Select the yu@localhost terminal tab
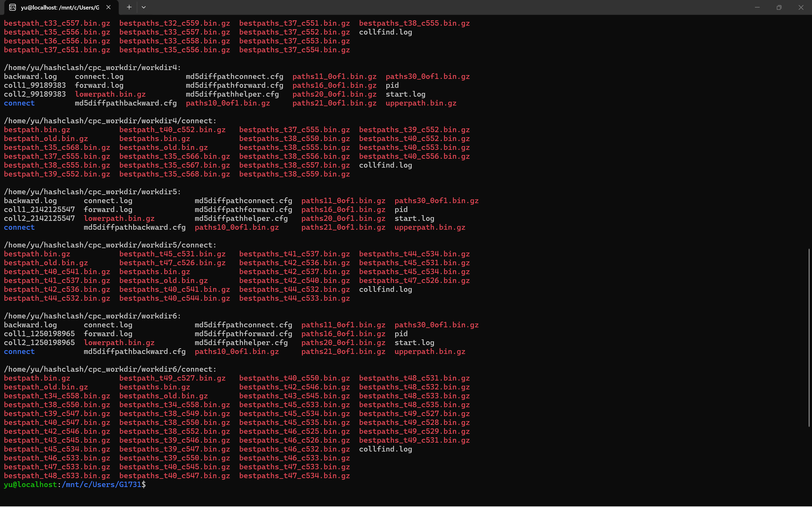Screen dimensions: 812x507 point(60,7)
